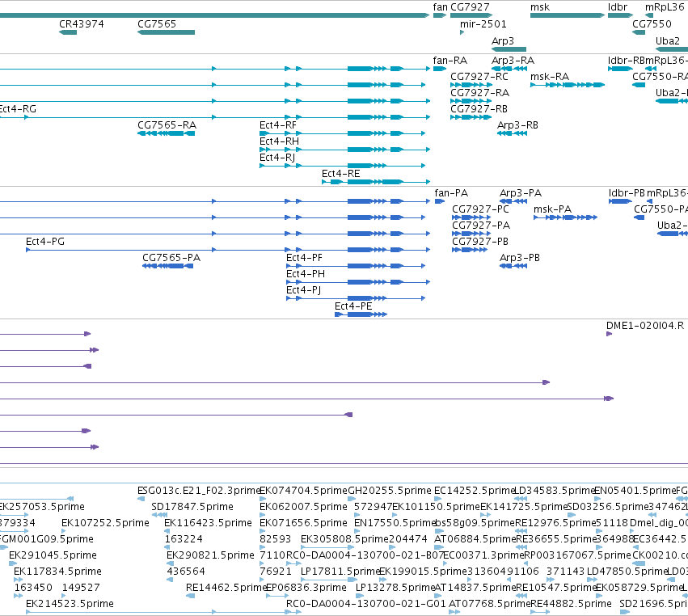The width and height of the screenshot is (688, 616).
Task: Open the CG7550 gene label
Action: pos(652,23)
